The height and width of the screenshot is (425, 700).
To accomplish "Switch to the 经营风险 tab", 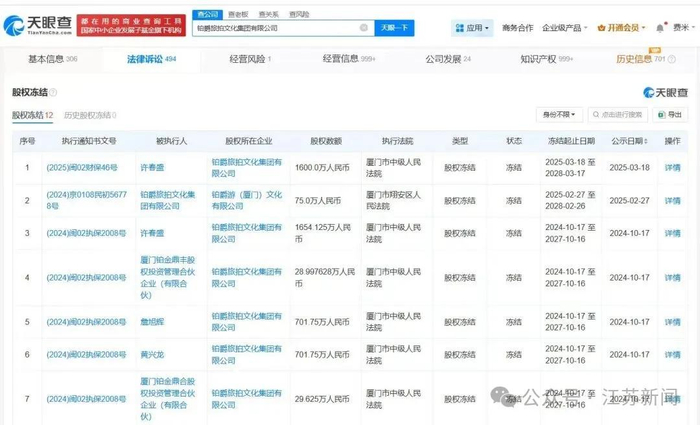I will click(250, 59).
